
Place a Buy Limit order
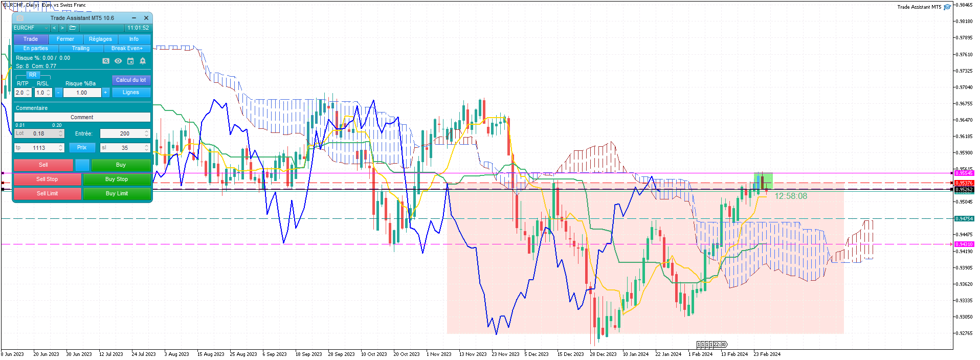[117, 193]
